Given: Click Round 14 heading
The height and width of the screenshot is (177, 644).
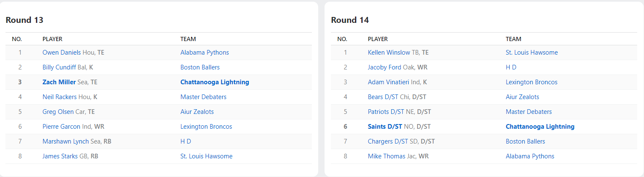Looking at the screenshot, I should coord(350,20).
